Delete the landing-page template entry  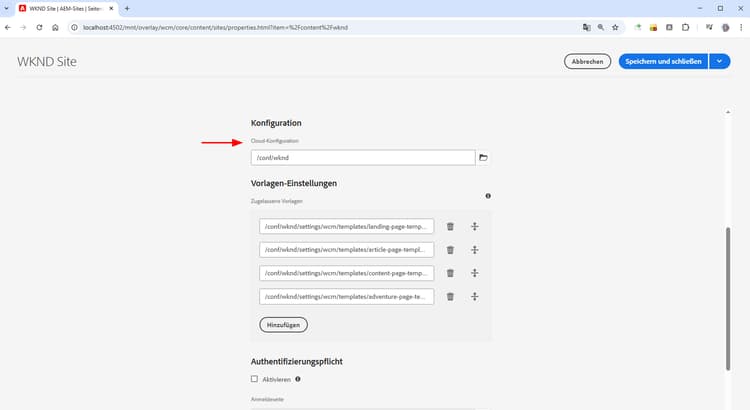(x=450, y=226)
